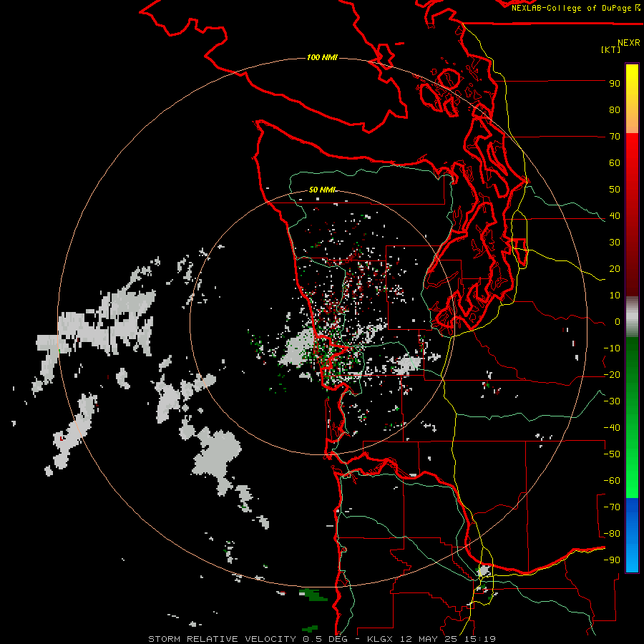Click the NEXR label near the color scale
The image size is (644, 644).
629,42
